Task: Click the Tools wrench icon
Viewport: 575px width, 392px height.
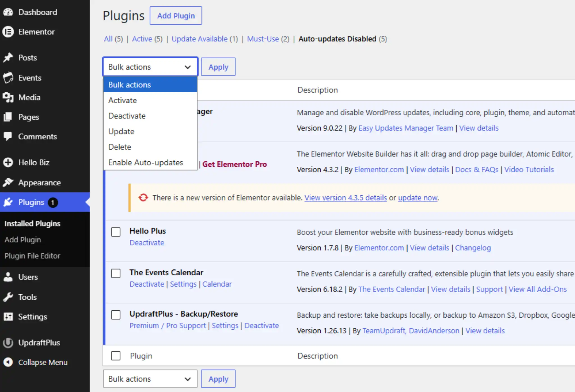Action: coord(8,297)
